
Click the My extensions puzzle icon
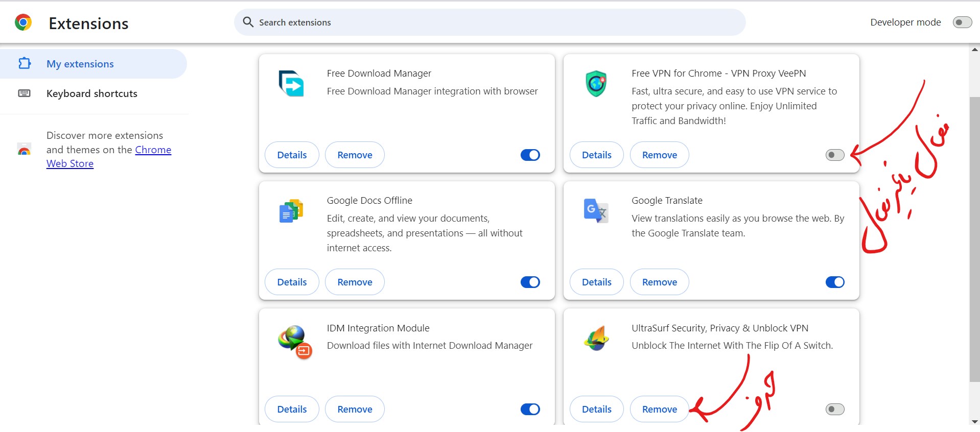(x=25, y=63)
